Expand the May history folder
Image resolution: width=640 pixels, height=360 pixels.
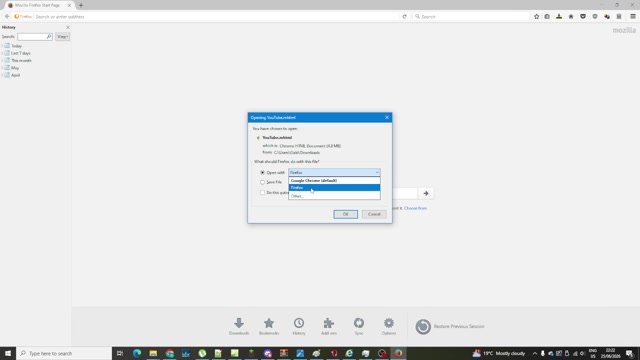(2, 68)
